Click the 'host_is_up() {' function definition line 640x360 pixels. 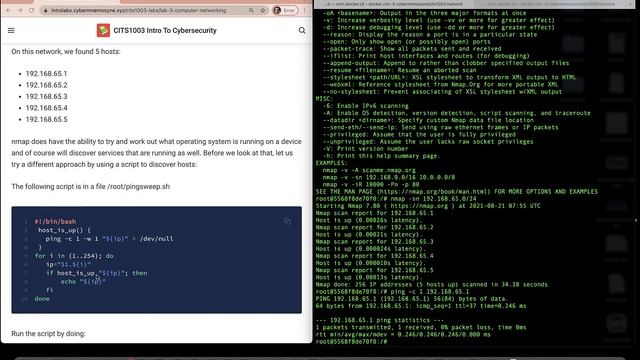pos(64,230)
